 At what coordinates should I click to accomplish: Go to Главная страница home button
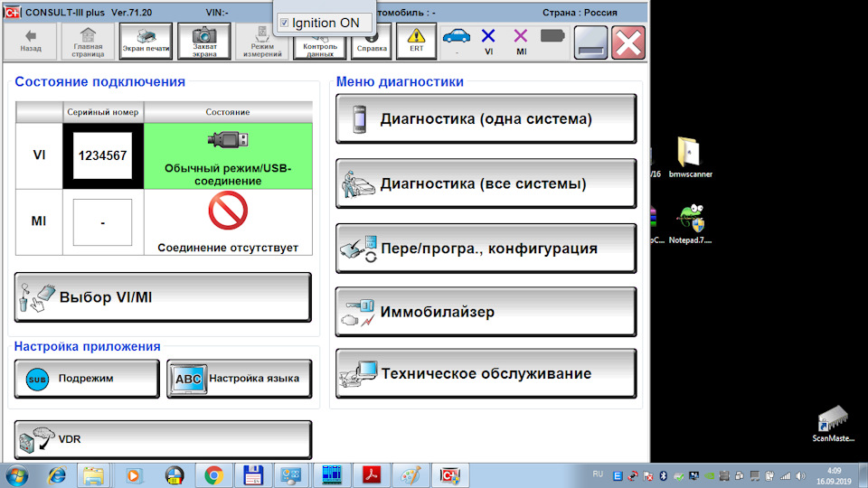[88, 41]
